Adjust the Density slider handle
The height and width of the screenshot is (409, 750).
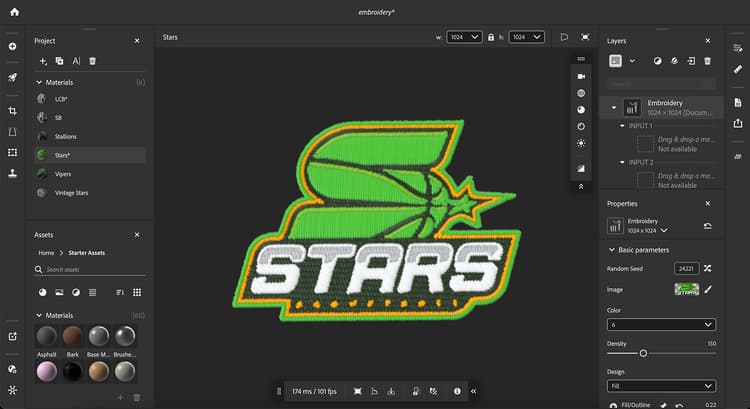pyautogui.click(x=643, y=354)
